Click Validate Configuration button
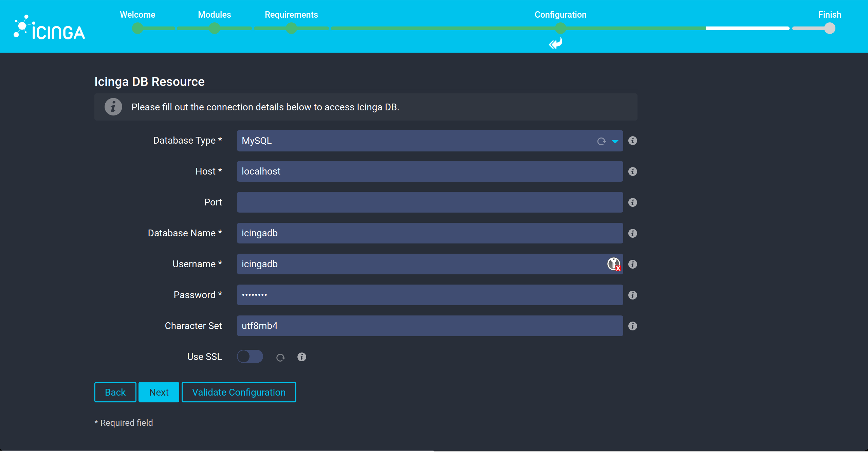 pos(238,392)
